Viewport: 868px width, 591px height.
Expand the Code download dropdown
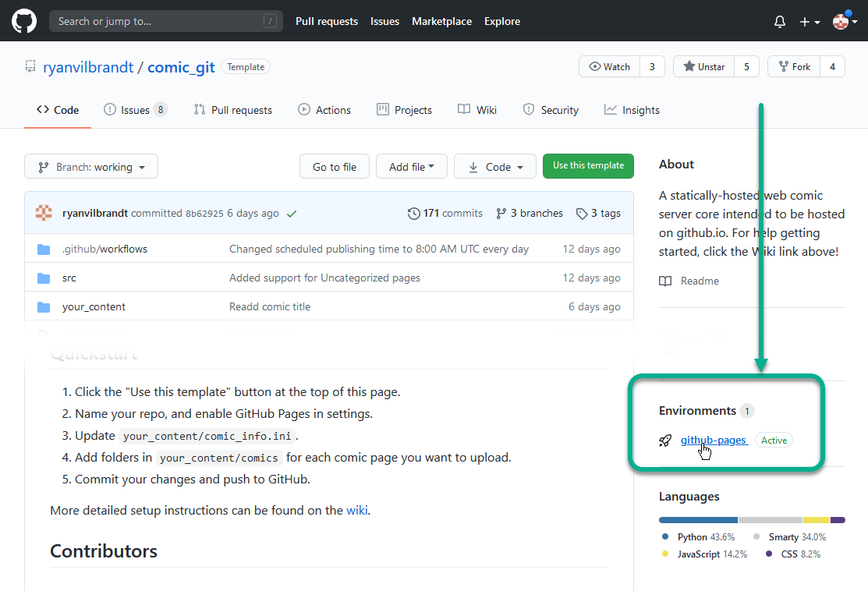tap(495, 167)
